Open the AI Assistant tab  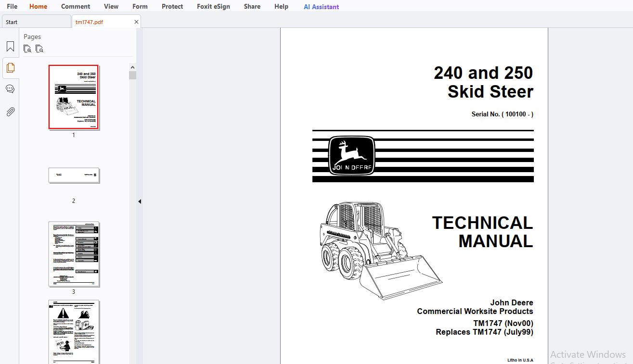[x=321, y=7]
